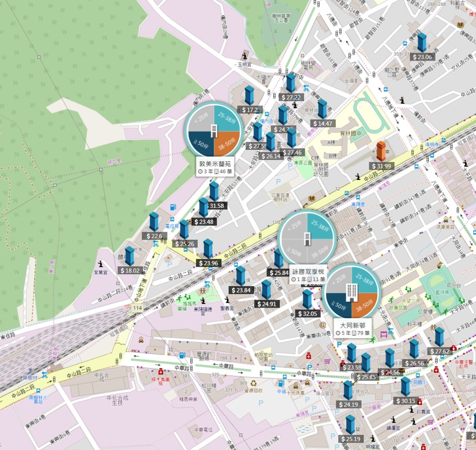Click the $23.59 price label
476x450 pixels.
(351, 367)
